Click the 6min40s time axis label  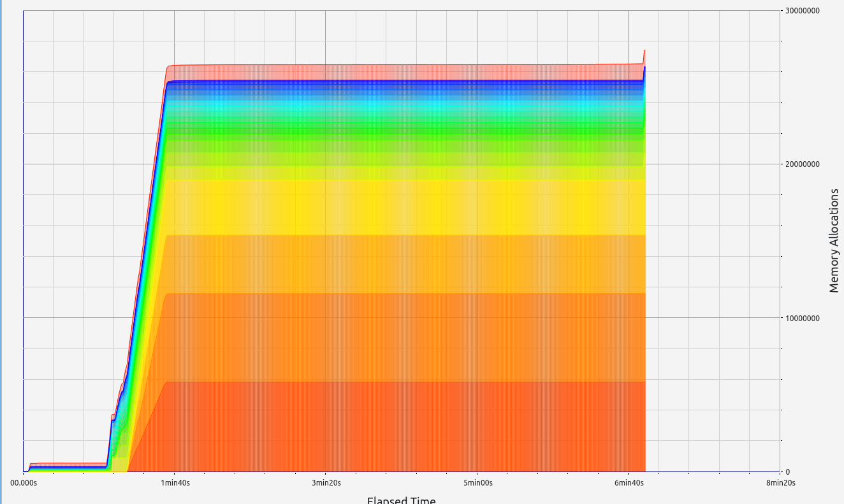[629, 484]
